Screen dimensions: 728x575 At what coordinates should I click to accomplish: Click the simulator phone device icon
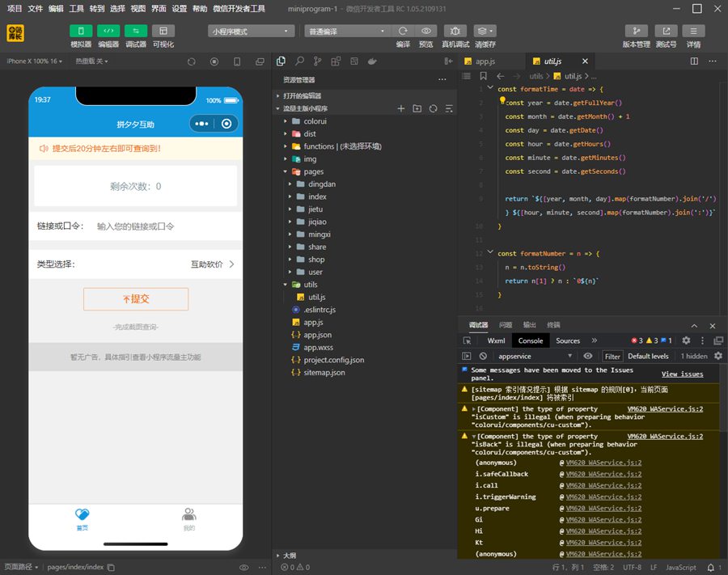coord(237,61)
